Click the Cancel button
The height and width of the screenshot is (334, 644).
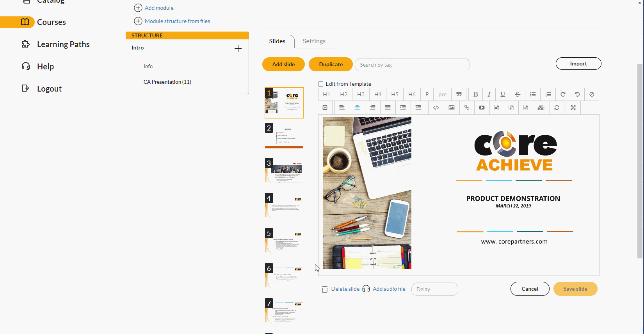530,289
